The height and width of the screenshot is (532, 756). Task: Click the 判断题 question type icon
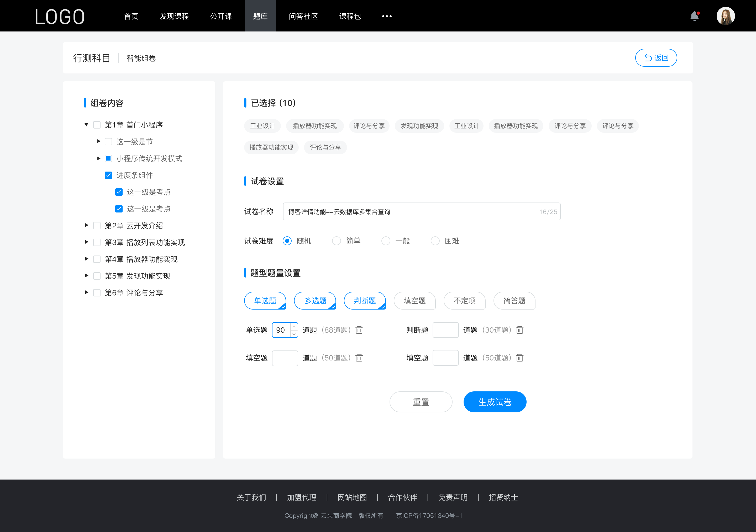[x=365, y=300]
